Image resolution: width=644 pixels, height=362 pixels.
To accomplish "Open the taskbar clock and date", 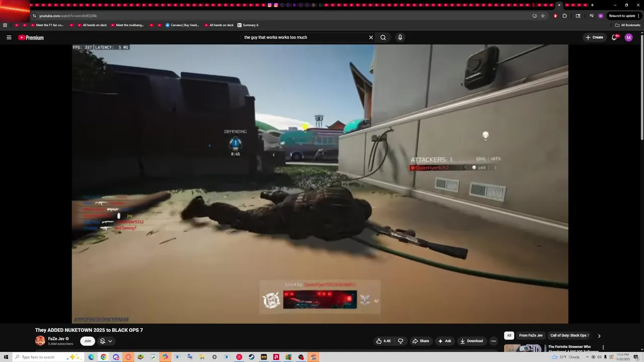I will [622, 357].
